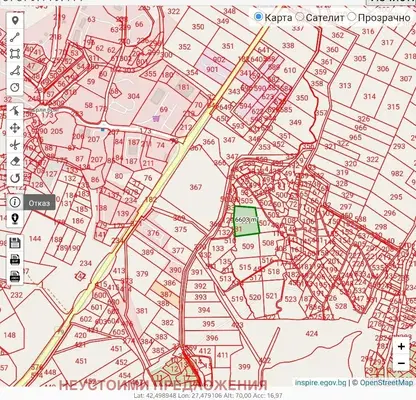Pick the draw circle tool
Viewport: 416px width, 400px height.
[x=15, y=87]
